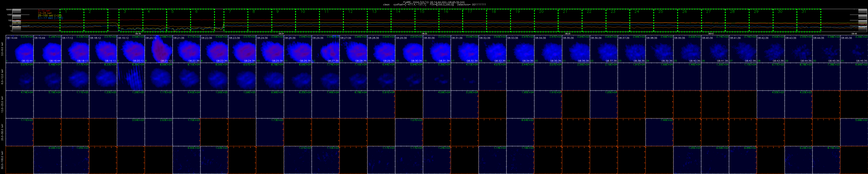The height and width of the screenshot is (174, 868).
Task: Select interval 10 marker on the light curve
Action: [303, 11]
